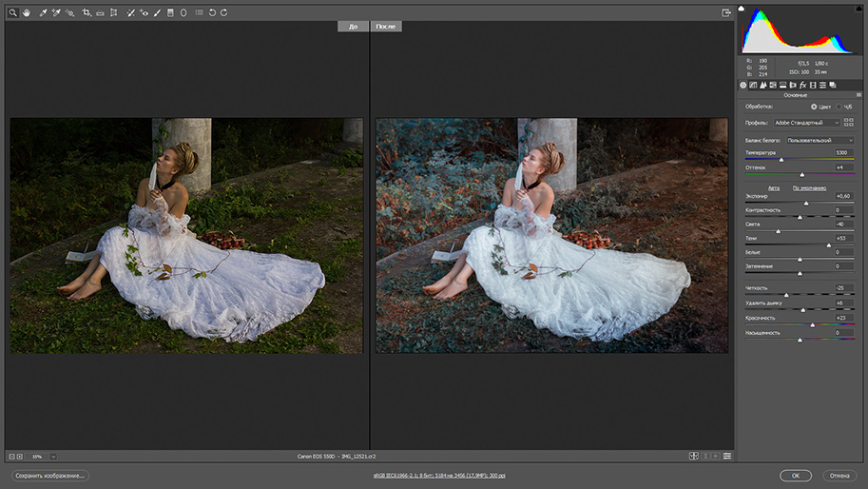Click 'Сохранить изображение...' button
This screenshot has width=868, height=489.
[50, 475]
